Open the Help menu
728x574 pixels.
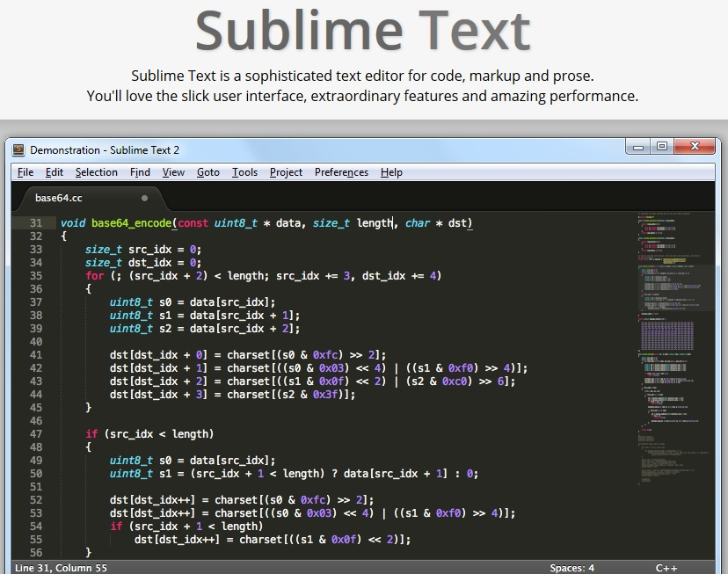coord(391,172)
